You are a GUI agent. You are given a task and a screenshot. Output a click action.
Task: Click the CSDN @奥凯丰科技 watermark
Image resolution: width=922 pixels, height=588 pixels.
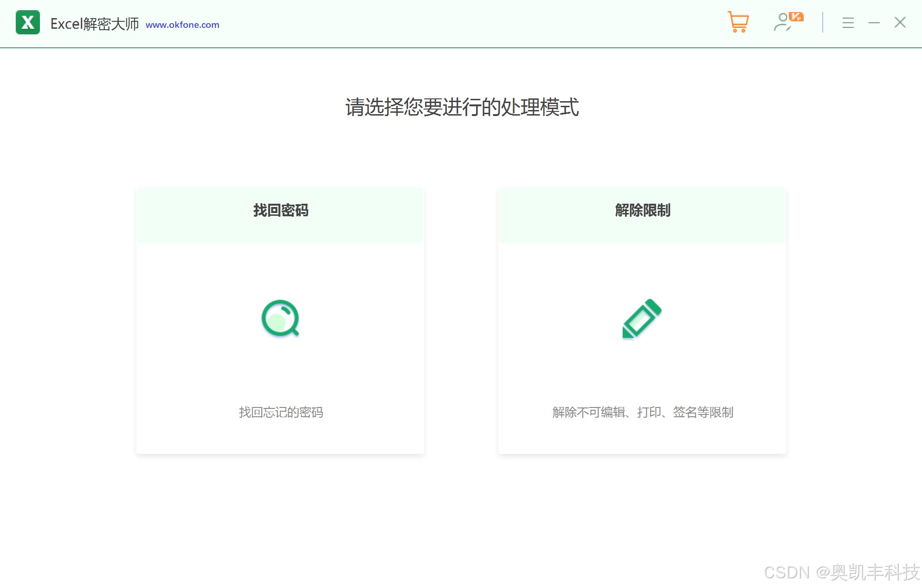point(842,572)
